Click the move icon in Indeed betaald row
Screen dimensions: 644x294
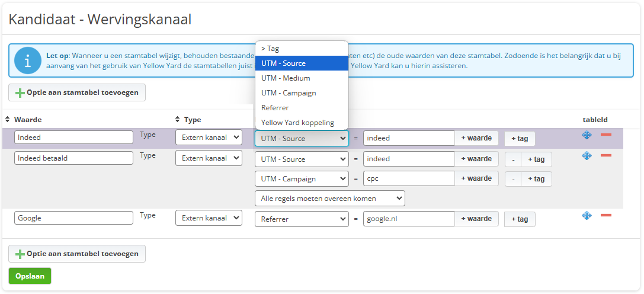pyautogui.click(x=587, y=155)
